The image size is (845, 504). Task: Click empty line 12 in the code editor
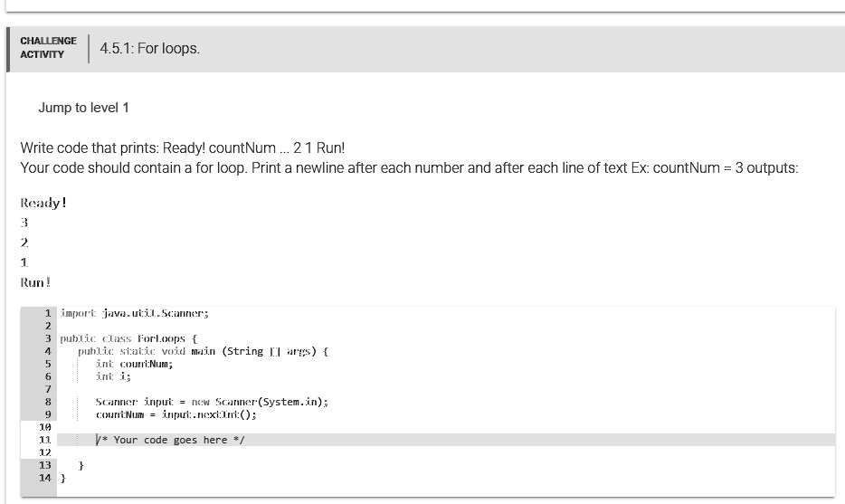(446, 452)
